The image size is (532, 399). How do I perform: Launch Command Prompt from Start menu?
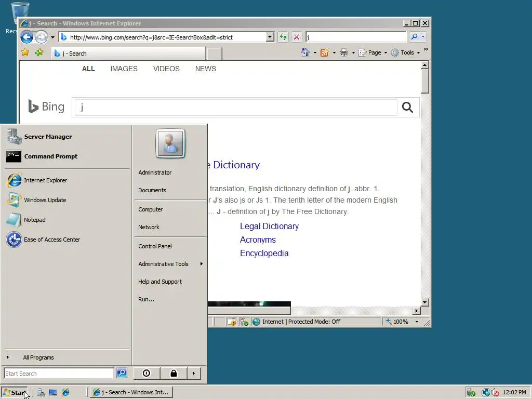point(67,156)
